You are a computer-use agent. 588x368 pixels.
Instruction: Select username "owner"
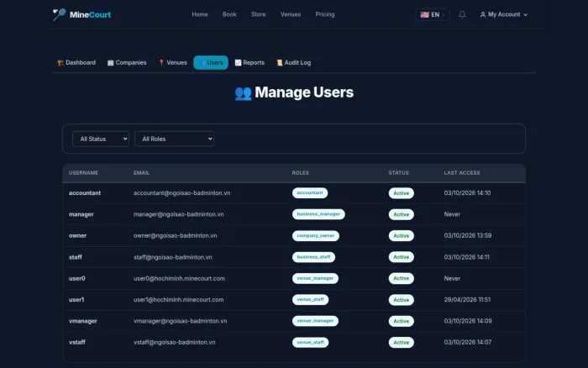(x=77, y=235)
